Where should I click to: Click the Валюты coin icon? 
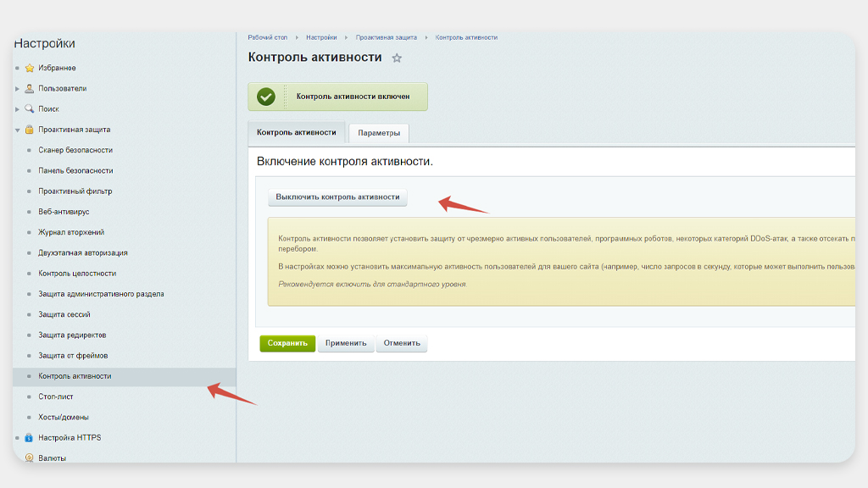(x=30, y=458)
